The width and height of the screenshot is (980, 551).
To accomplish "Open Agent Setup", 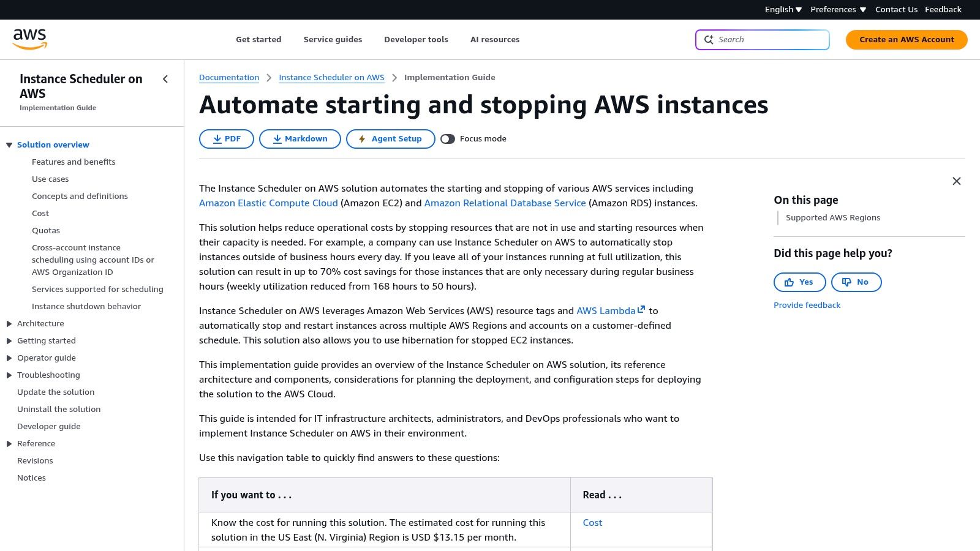I will (x=391, y=139).
